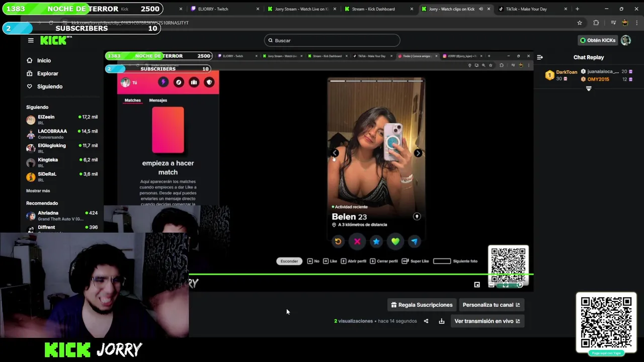
Task: Open the user profile avatar menu
Action: click(626, 40)
